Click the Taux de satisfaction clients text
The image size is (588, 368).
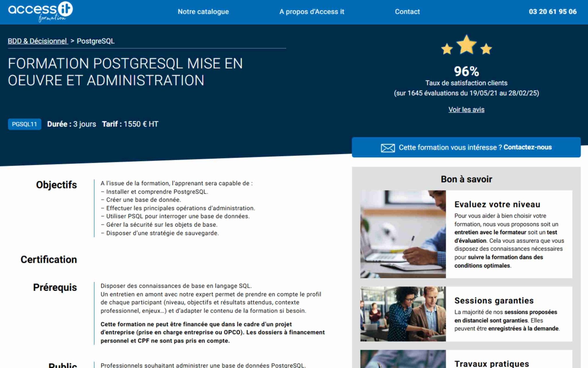click(466, 83)
